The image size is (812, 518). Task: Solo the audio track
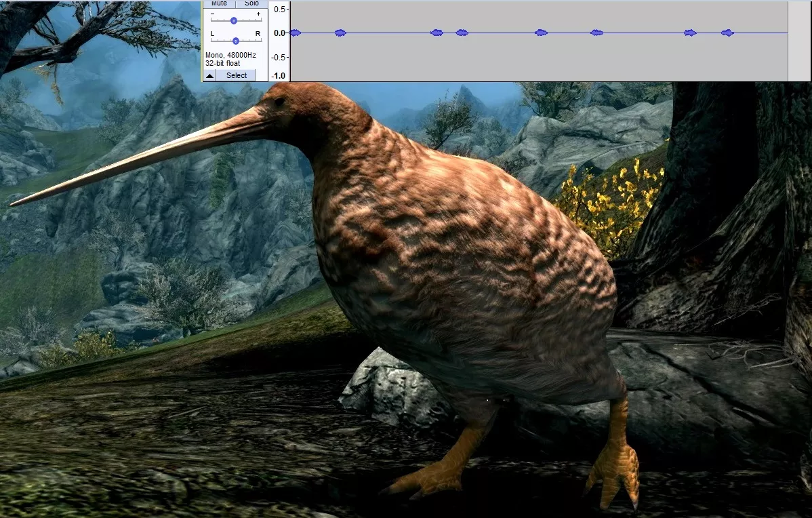pos(251,3)
